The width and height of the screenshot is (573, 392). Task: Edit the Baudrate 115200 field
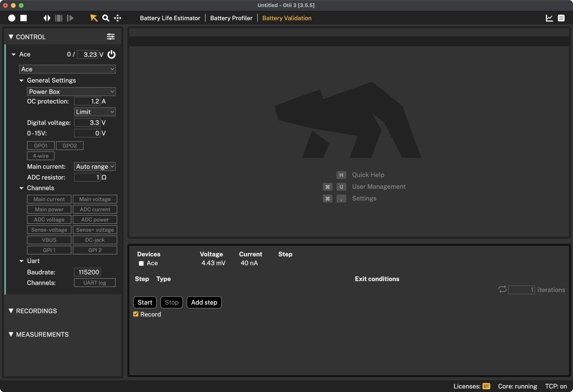pyautogui.click(x=87, y=272)
